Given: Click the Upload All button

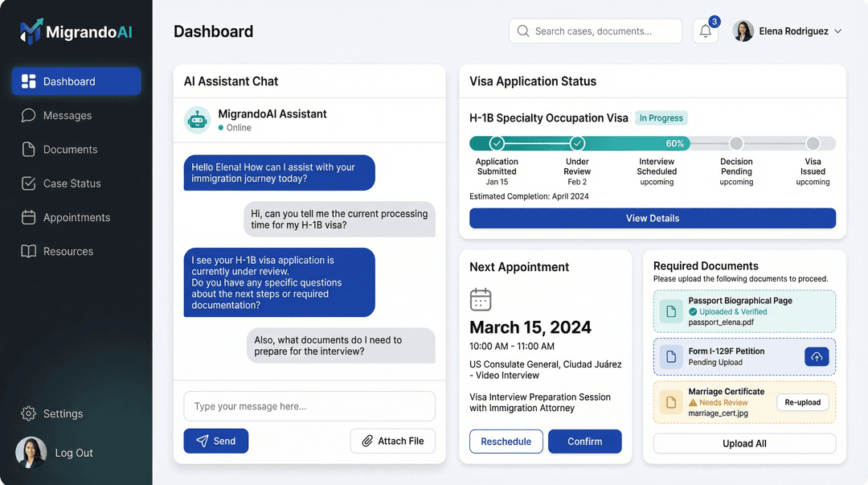Looking at the screenshot, I should pos(743,443).
